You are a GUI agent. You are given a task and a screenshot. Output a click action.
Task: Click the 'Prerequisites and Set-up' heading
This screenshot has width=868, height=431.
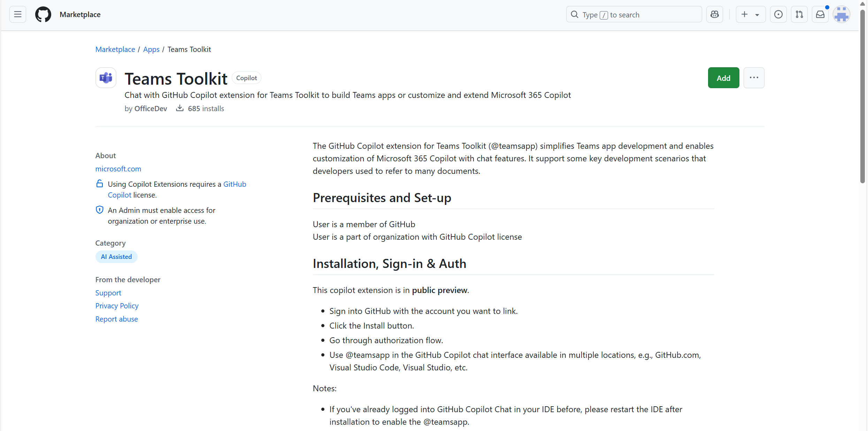[x=382, y=198]
